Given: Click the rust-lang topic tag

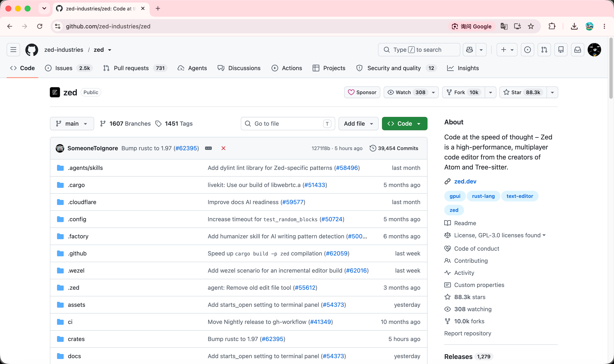Looking at the screenshot, I should 483,196.
